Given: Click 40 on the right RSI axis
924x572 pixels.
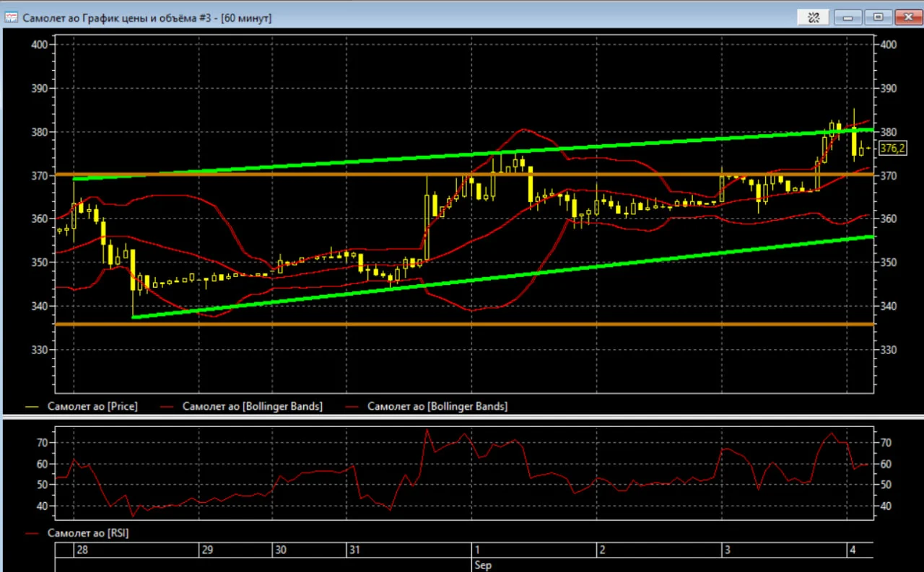Looking at the screenshot, I should tap(884, 506).
